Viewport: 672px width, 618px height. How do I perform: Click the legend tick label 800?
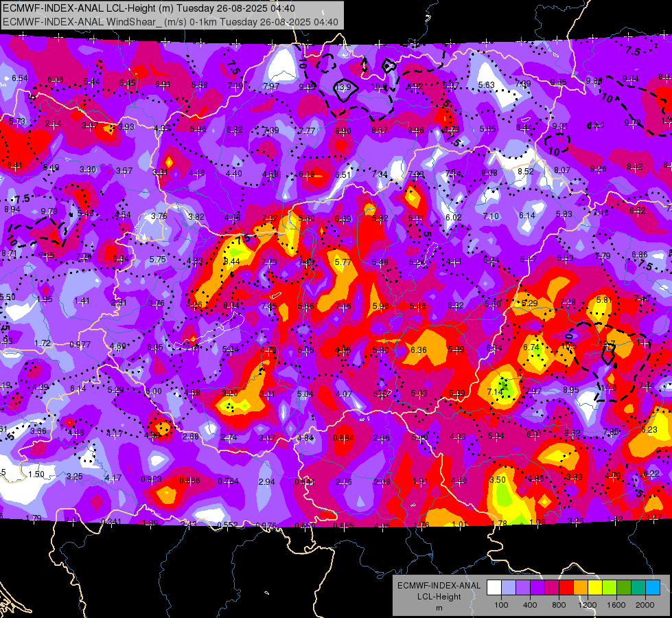(x=559, y=605)
